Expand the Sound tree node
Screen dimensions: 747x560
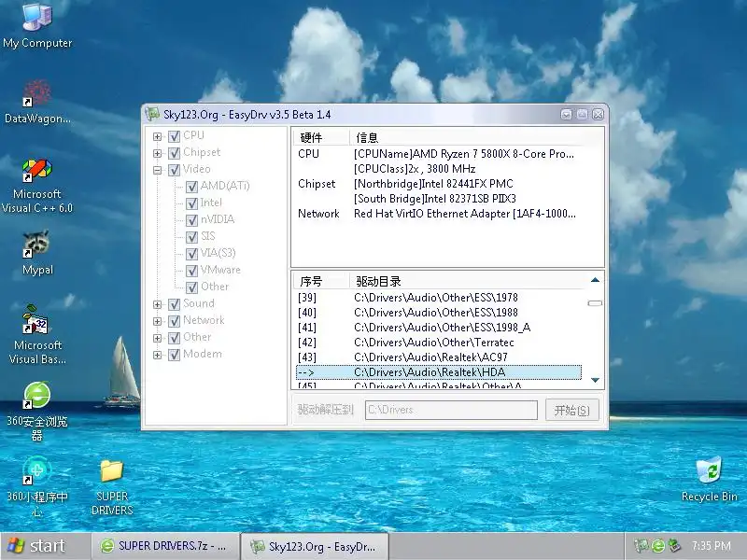pos(157,304)
